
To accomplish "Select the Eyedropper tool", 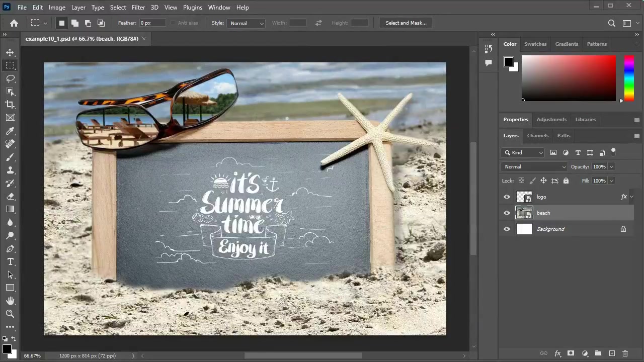I will [x=10, y=131].
